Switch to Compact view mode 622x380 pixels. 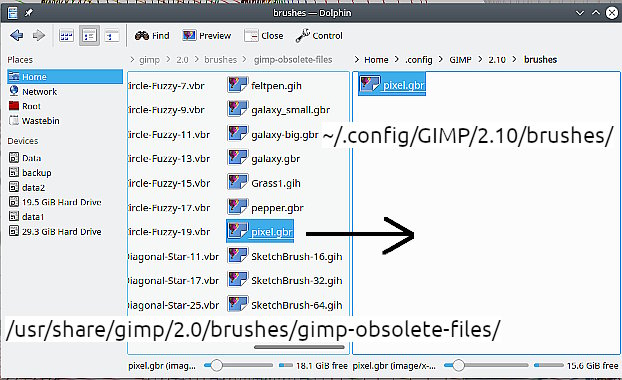point(89,36)
